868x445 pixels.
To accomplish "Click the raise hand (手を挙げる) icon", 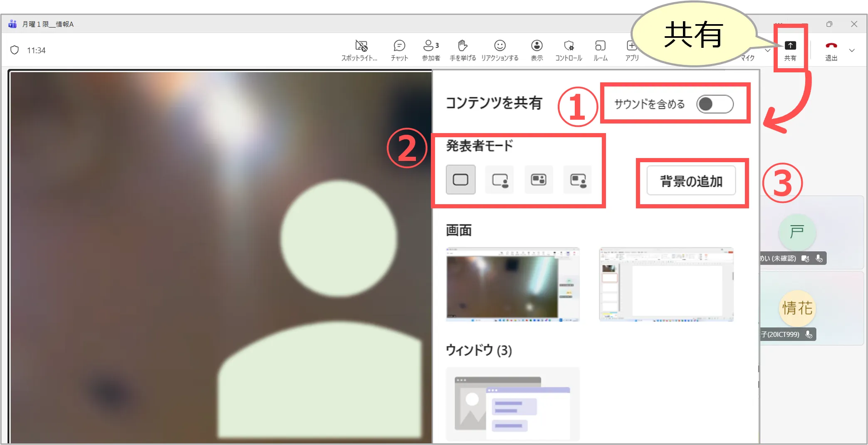I will 462,50.
